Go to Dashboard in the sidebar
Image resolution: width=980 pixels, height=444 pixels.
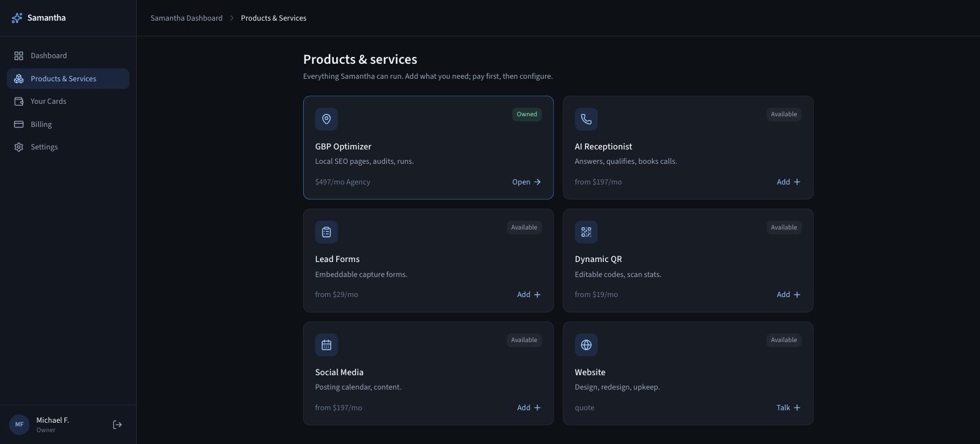[68, 56]
